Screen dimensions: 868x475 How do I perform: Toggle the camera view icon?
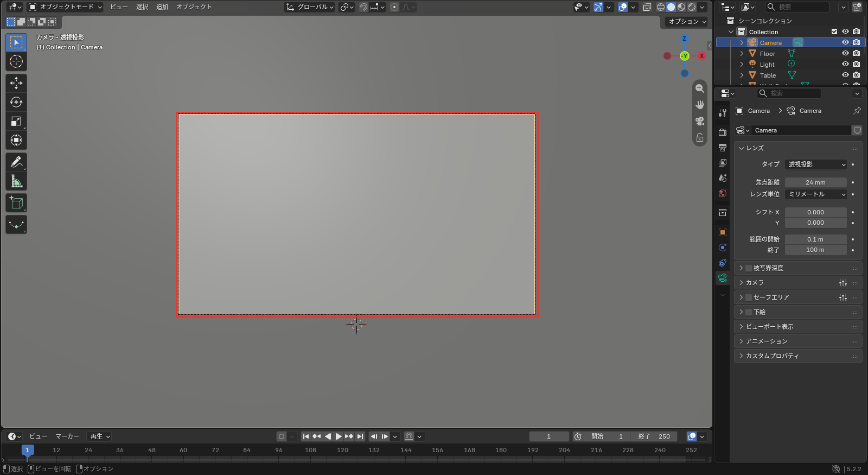click(700, 121)
